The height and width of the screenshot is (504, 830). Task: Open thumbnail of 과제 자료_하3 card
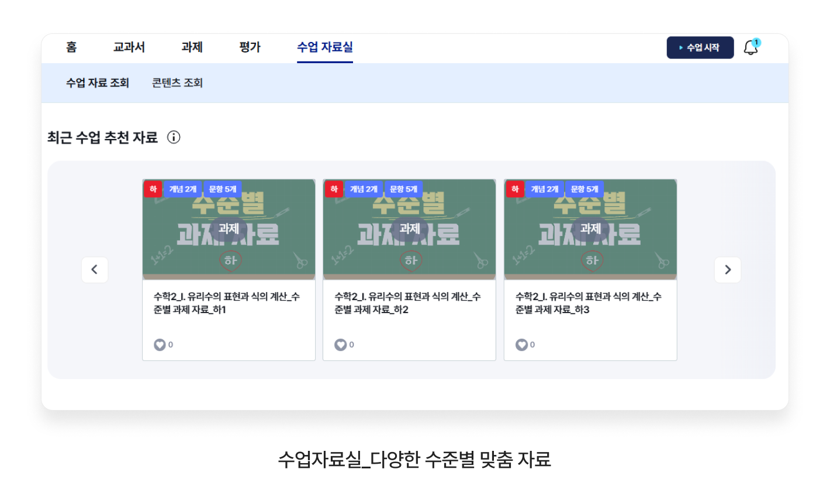click(590, 230)
